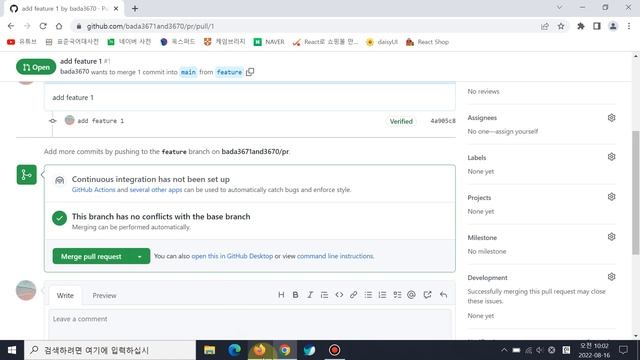Select the 'add feature 1' browser tab
Image resolution: width=640 pixels, height=360 pixels.
click(x=63, y=9)
